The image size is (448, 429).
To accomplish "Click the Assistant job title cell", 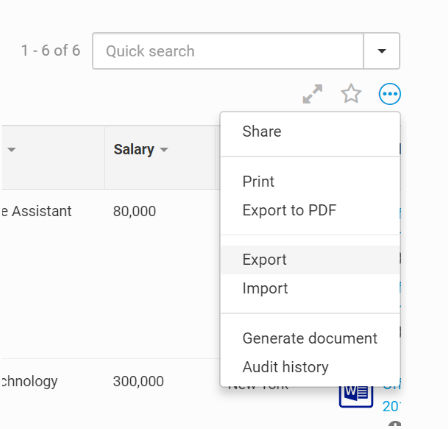I will pos(36,211).
